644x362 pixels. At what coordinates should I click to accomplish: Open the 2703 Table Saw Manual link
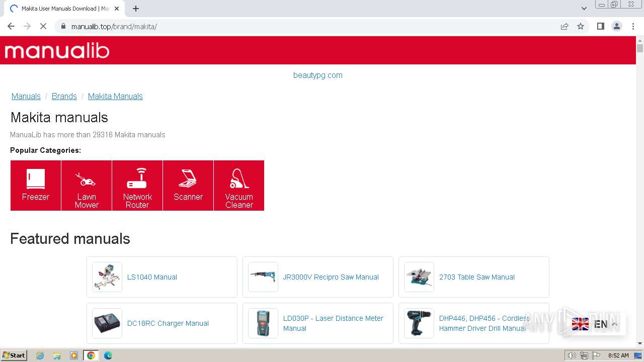pyautogui.click(x=477, y=277)
